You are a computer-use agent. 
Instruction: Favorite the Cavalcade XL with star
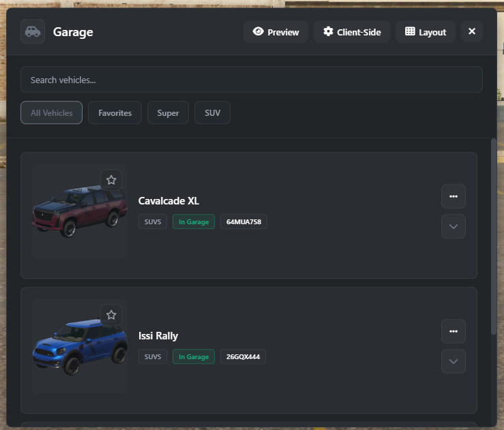click(111, 180)
